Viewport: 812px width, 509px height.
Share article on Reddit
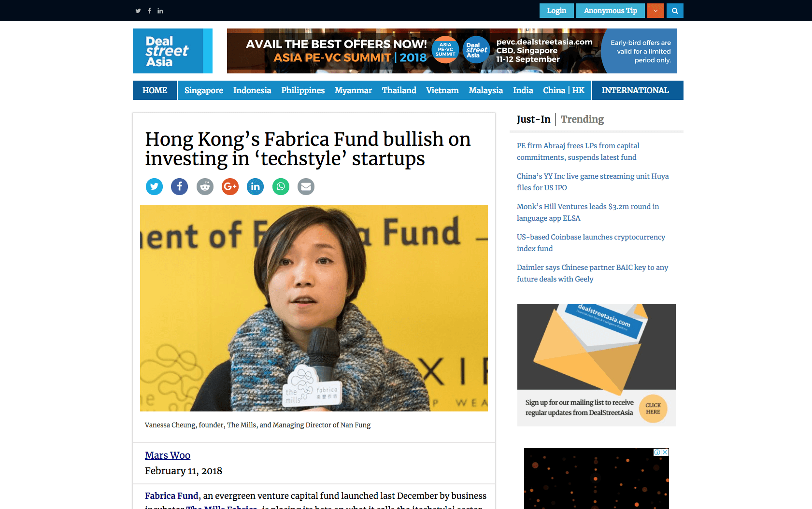tap(205, 186)
